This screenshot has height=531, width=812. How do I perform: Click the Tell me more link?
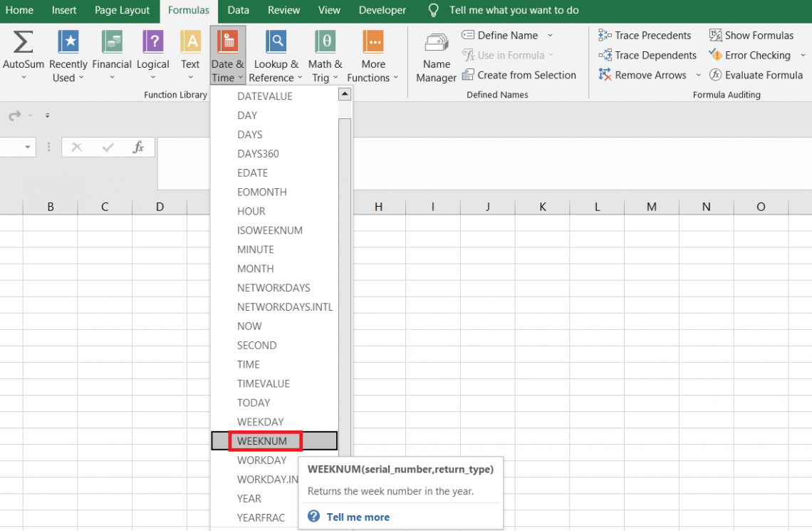click(358, 517)
